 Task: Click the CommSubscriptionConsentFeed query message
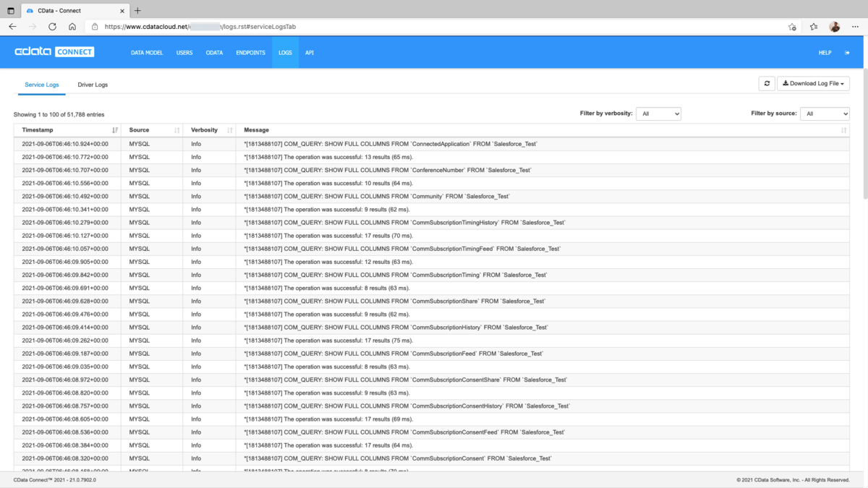click(x=404, y=432)
